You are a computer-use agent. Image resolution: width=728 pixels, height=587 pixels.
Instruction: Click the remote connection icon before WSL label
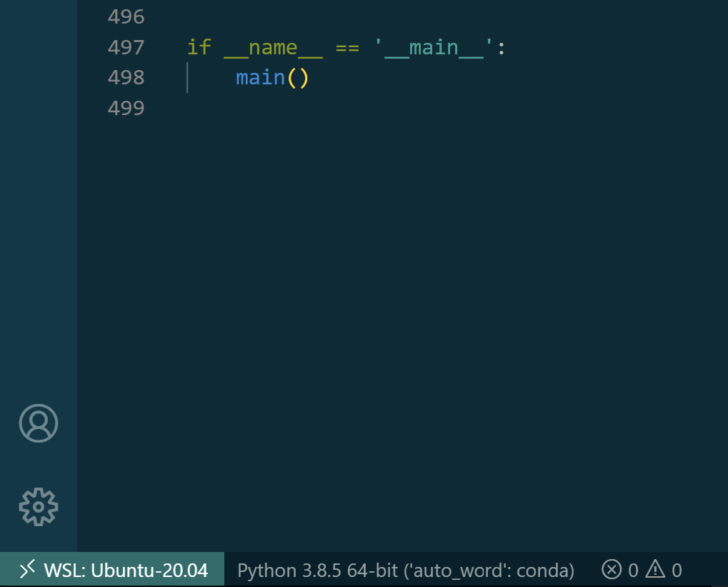[x=26, y=570]
